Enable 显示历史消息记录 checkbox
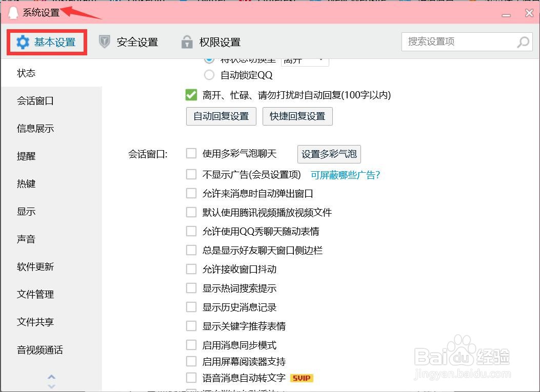 191,307
